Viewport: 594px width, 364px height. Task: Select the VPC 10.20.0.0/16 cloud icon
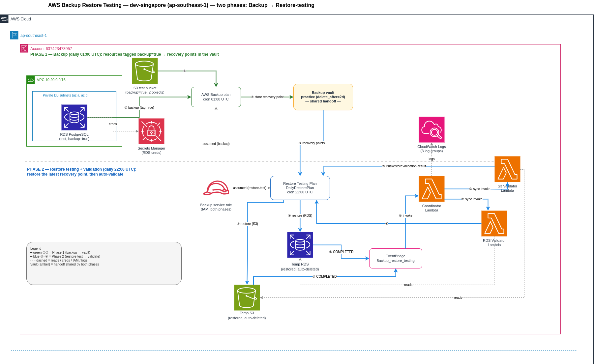coord(31,80)
